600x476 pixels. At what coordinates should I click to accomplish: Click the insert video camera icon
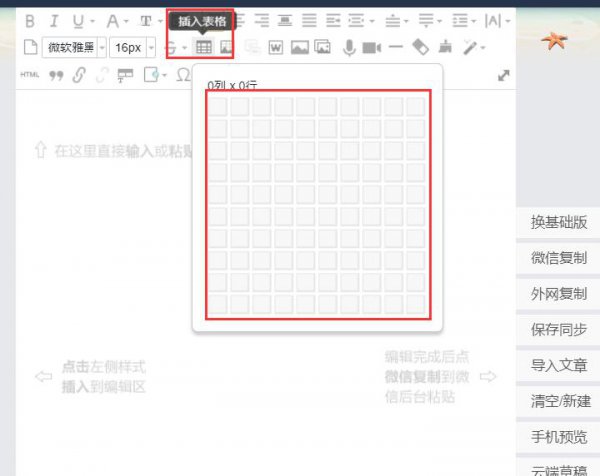(x=372, y=48)
